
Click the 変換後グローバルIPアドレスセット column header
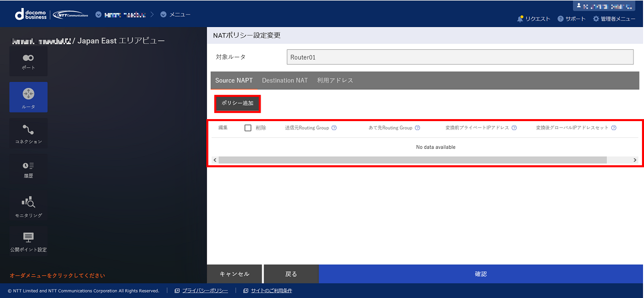click(573, 128)
